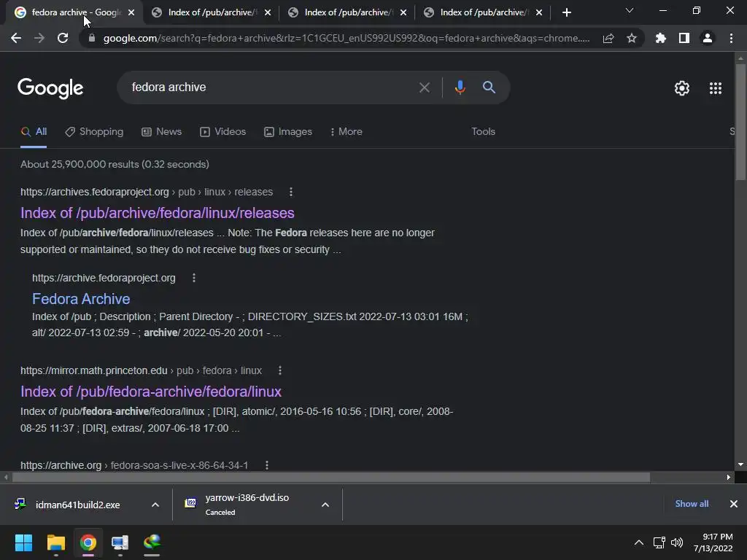Open options for archives.fedoraproject.org result
The image size is (747, 560).
(290, 192)
